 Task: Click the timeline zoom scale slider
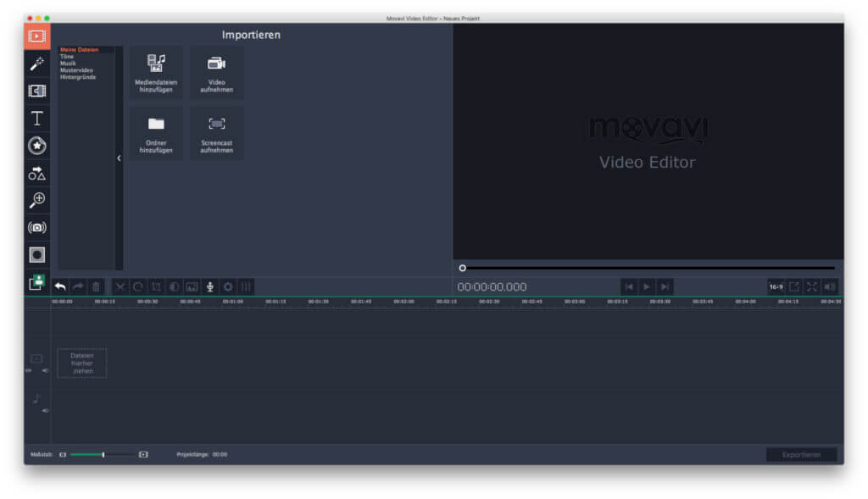click(x=103, y=455)
